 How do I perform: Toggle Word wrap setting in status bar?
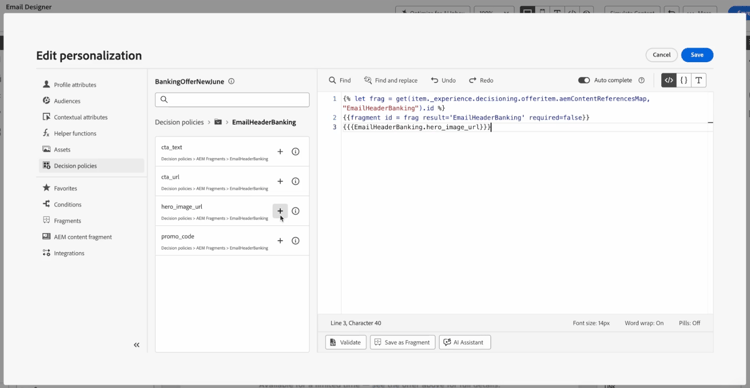pyautogui.click(x=644, y=323)
